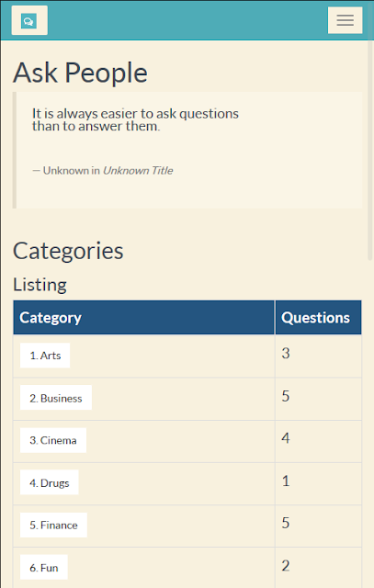Click the question count 1 for Drugs
The width and height of the screenshot is (374, 588).
[286, 481]
